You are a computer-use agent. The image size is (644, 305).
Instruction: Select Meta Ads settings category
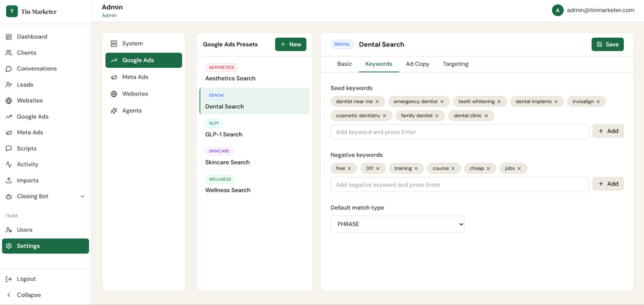(x=144, y=77)
